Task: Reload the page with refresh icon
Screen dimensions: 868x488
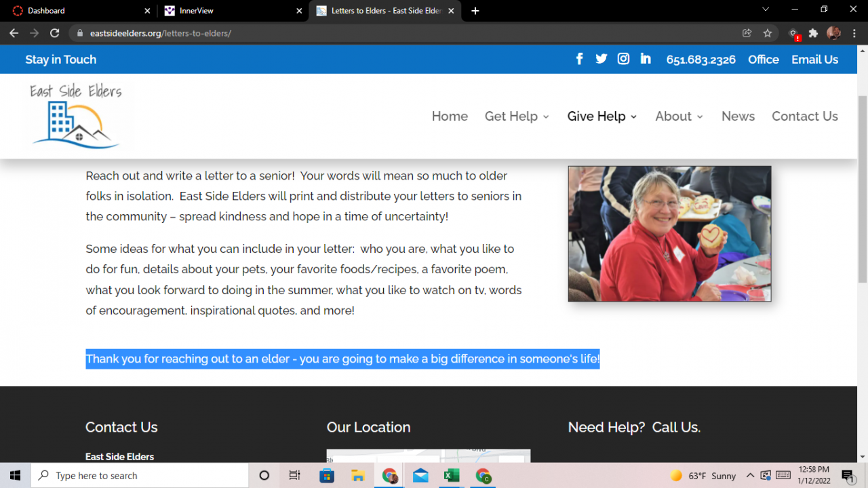Action: click(55, 33)
